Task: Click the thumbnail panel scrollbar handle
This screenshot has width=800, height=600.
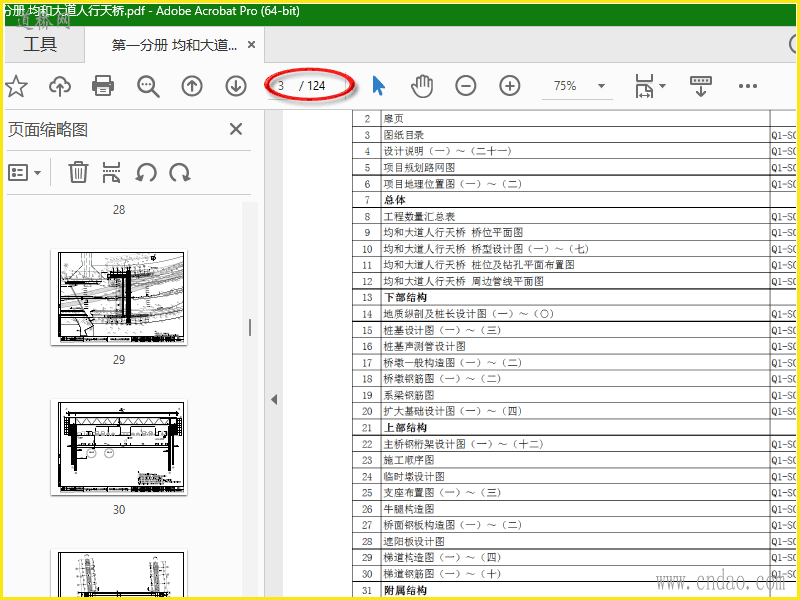Action: (x=249, y=328)
